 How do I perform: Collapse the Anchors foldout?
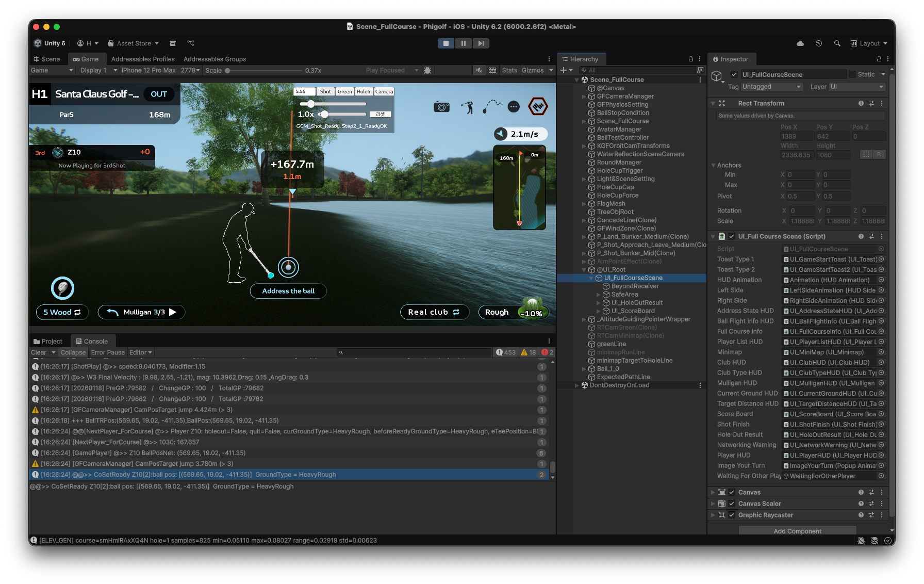(713, 165)
